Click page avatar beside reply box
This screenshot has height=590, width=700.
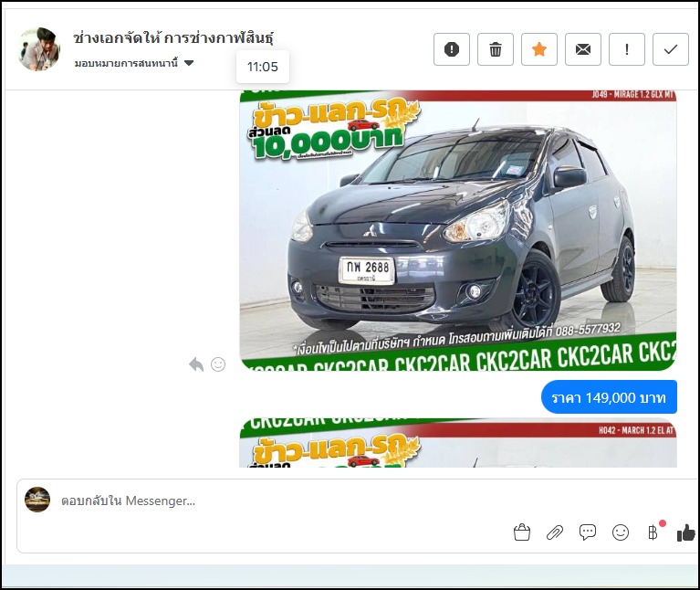click(37, 500)
